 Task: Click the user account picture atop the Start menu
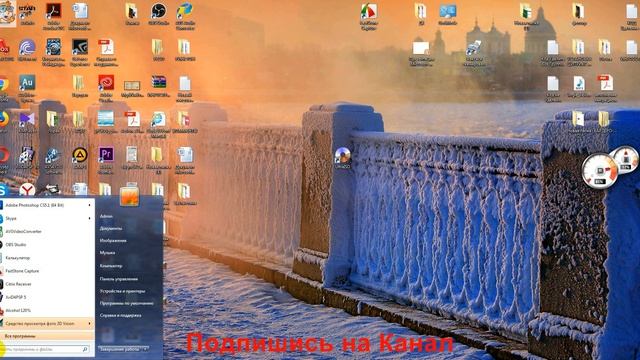click(129, 195)
